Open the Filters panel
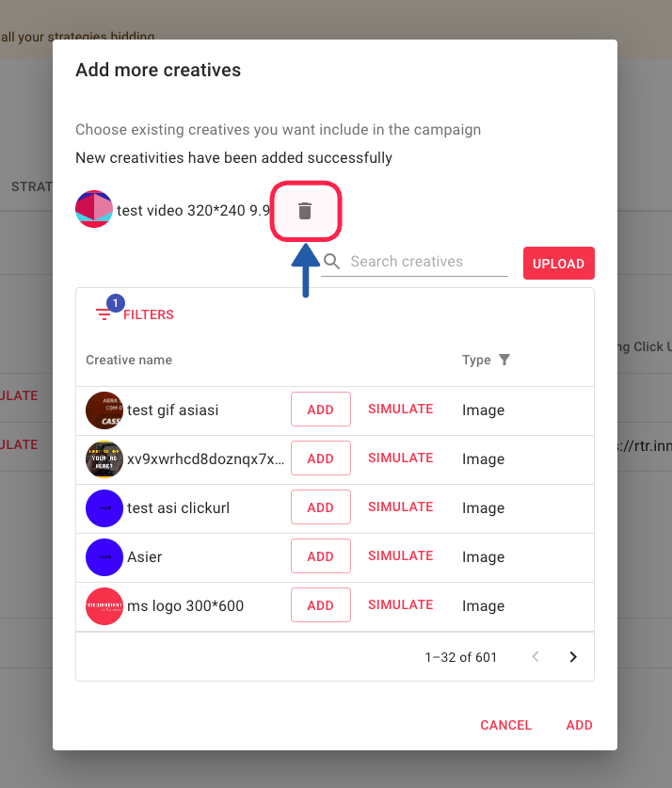The width and height of the screenshot is (672, 788). [x=136, y=314]
